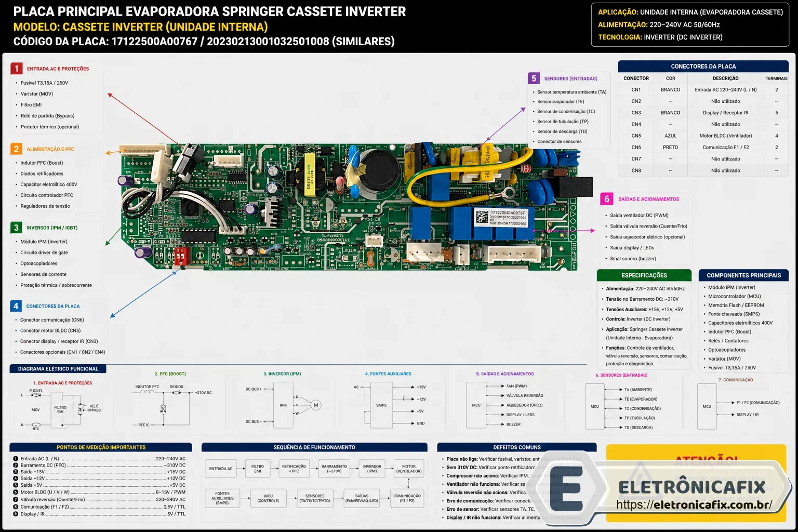Click the '2. PFC (BOOST)' diagram title

pos(170,374)
